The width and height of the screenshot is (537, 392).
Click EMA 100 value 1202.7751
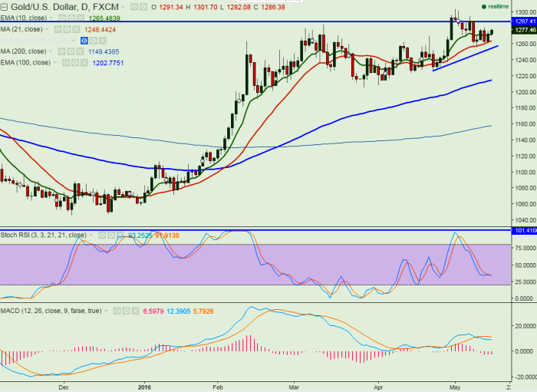(108, 64)
